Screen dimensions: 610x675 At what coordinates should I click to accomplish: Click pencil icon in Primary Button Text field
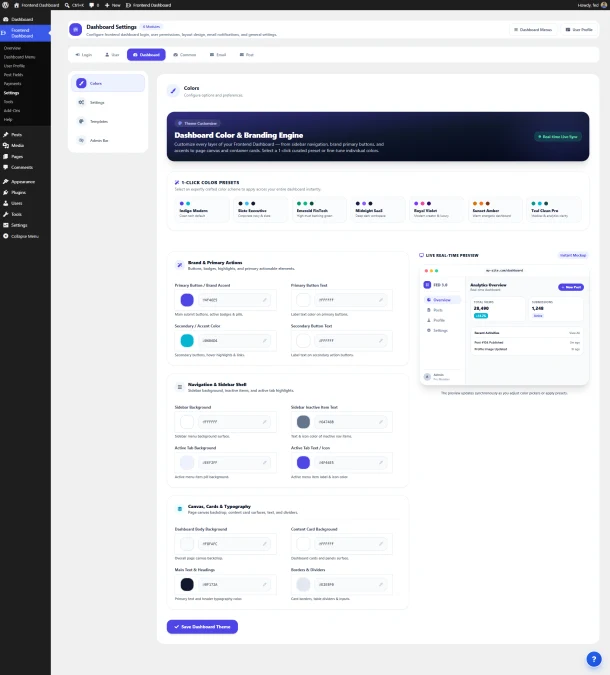[x=381, y=300]
